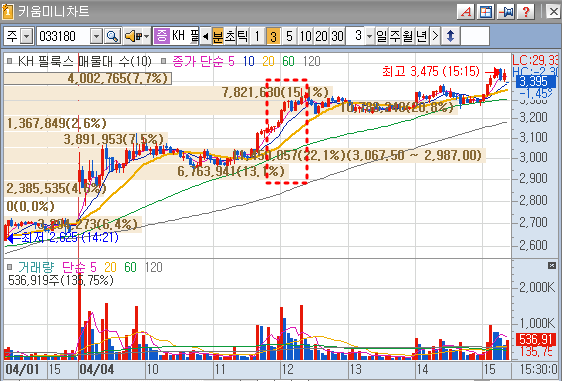Image resolution: width=562 pixels, height=381 pixels.
Task: Click the magnifier stock search icon
Action: coord(113,36)
